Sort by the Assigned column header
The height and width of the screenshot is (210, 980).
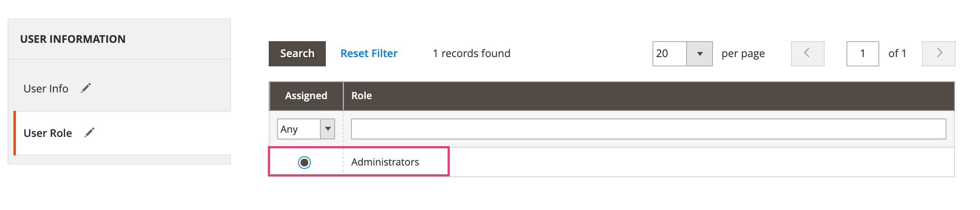point(306,96)
